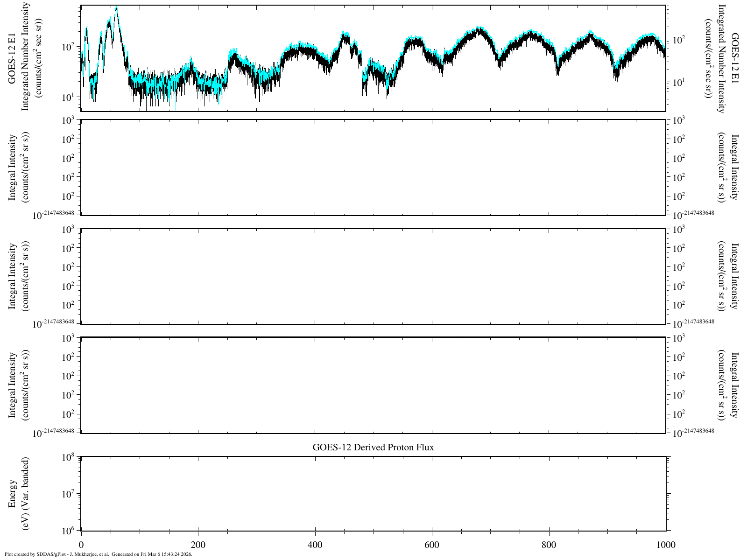Click the left 10^3 tick label, third panel
Viewport: 747px width, 560px height.
pos(69,230)
